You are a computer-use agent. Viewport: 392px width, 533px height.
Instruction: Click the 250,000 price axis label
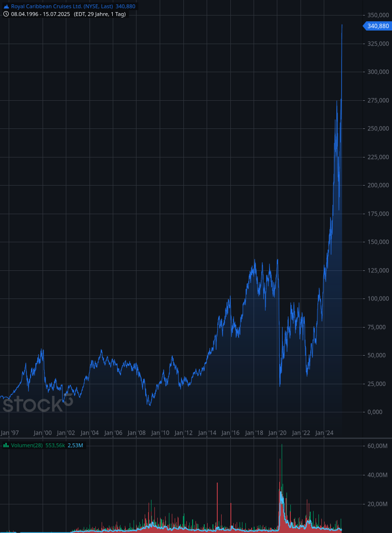[x=378, y=128]
